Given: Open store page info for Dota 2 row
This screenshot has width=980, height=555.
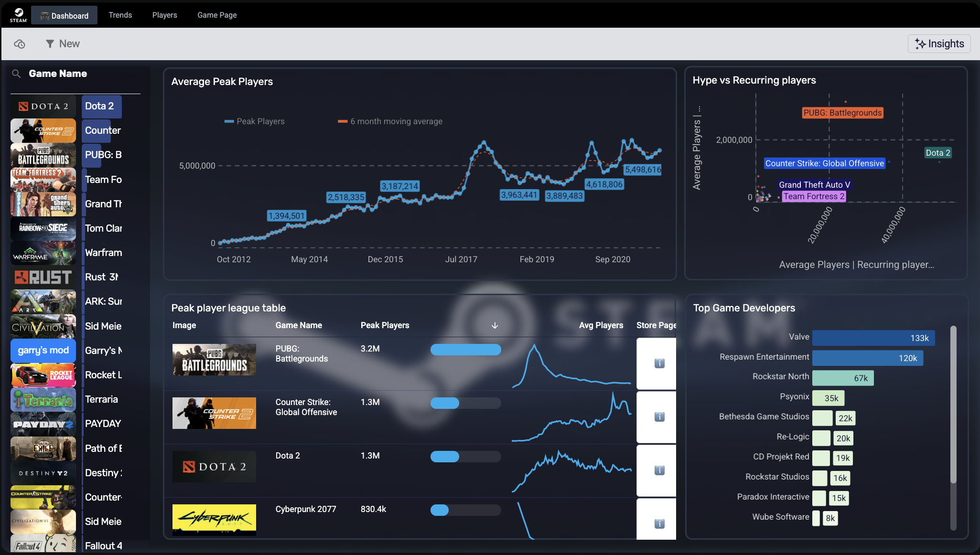Looking at the screenshot, I should 659,470.
